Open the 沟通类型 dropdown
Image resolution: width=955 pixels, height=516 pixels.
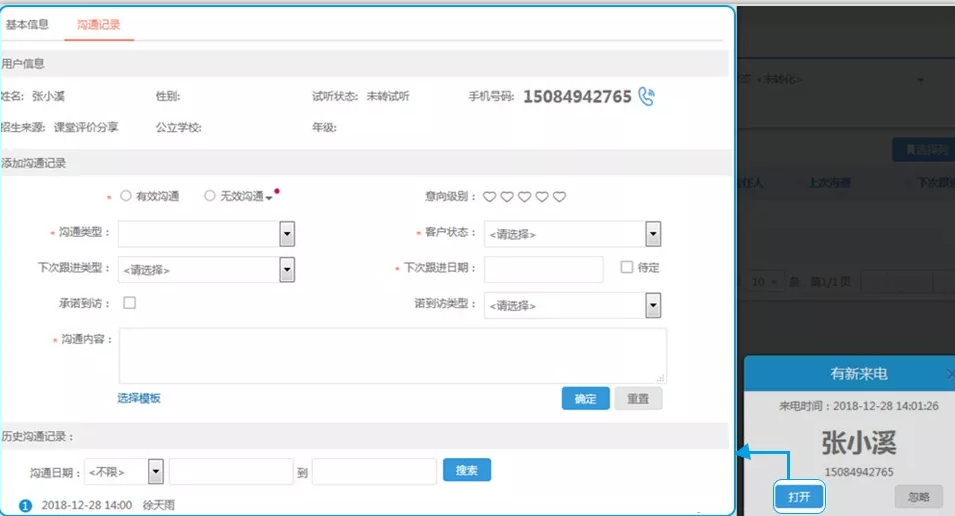286,233
